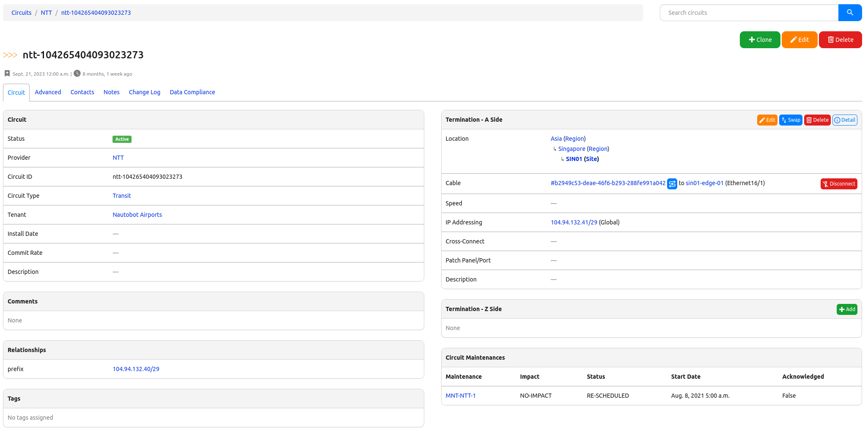Screen dimensions: 868x429
Task: Click the blue search magnifier button
Action: 849,13
